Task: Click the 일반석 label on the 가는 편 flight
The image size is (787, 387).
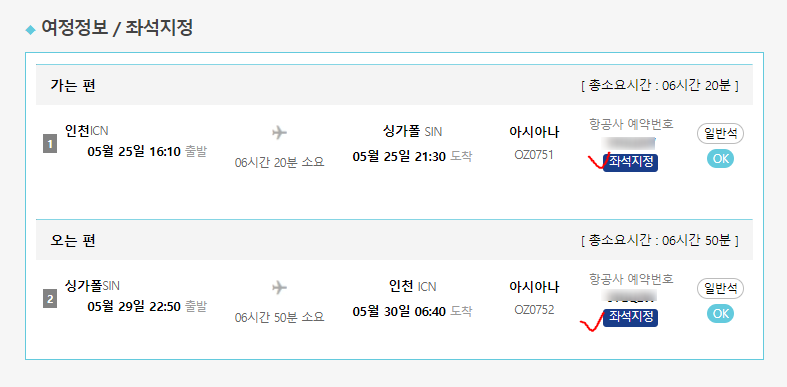Action: pyautogui.click(x=720, y=134)
